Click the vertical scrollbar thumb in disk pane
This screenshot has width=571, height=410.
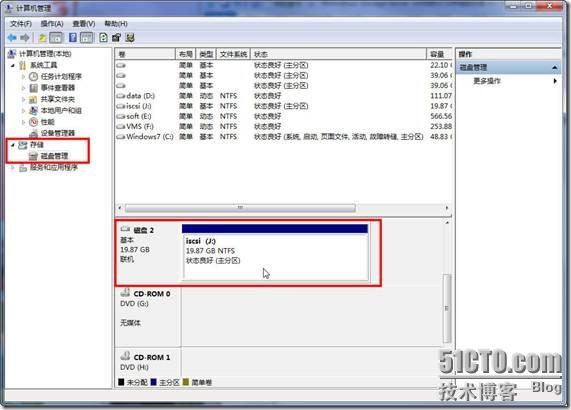tap(447, 308)
